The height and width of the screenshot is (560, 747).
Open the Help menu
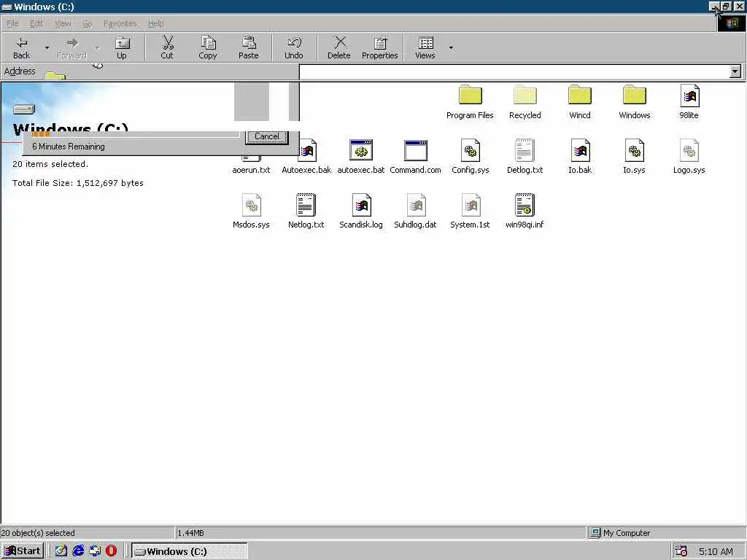click(156, 23)
